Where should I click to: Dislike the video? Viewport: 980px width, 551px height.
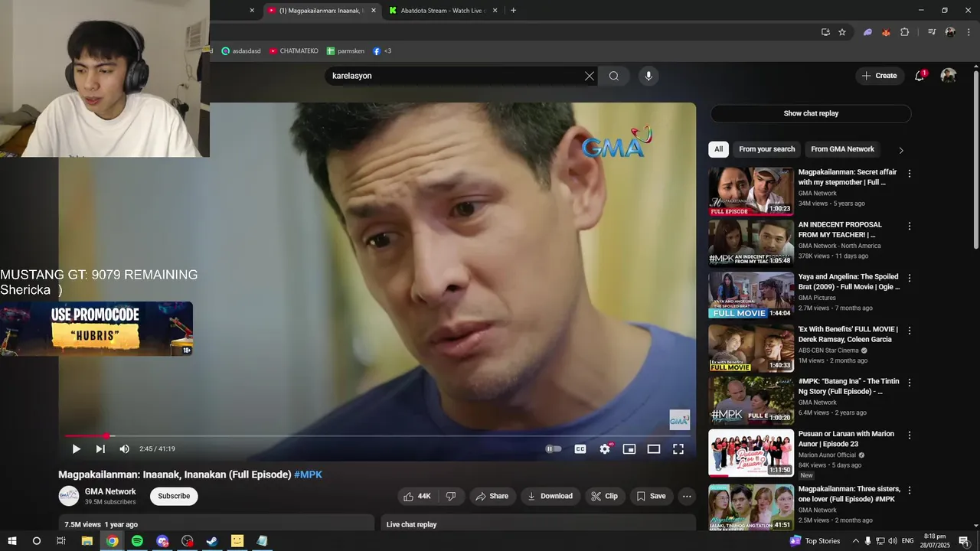pyautogui.click(x=451, y=496)
